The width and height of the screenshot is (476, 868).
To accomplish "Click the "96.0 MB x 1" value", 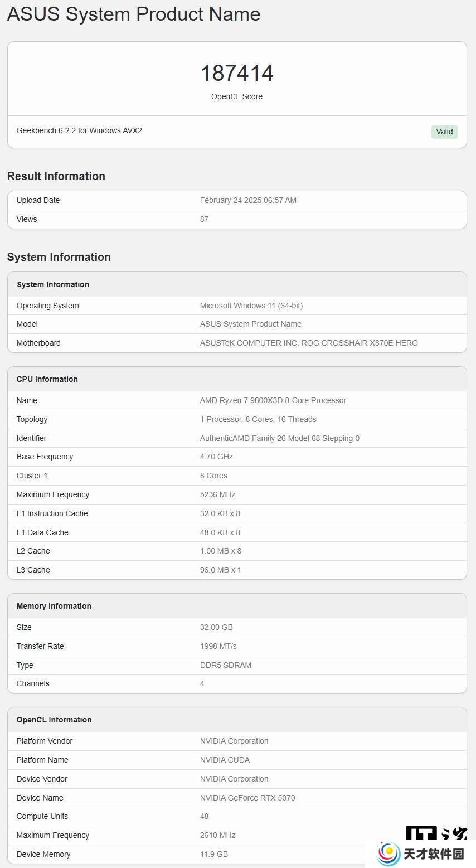I will coord(221,570).
